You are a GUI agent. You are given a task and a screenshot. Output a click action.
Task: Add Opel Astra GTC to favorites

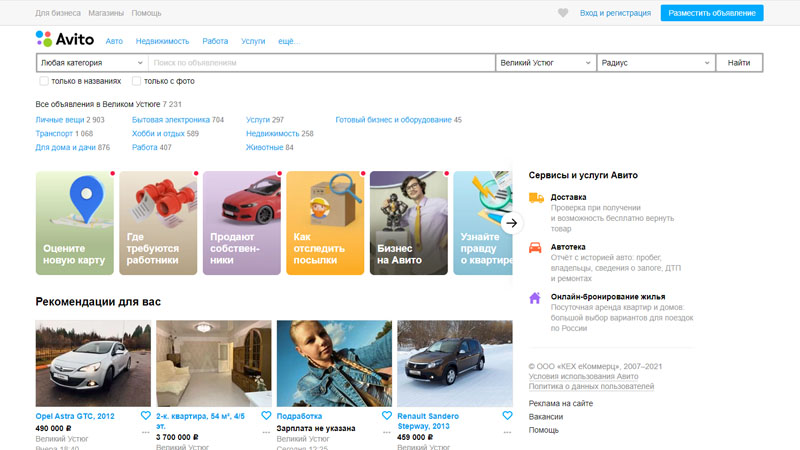[x=145, y=415]
